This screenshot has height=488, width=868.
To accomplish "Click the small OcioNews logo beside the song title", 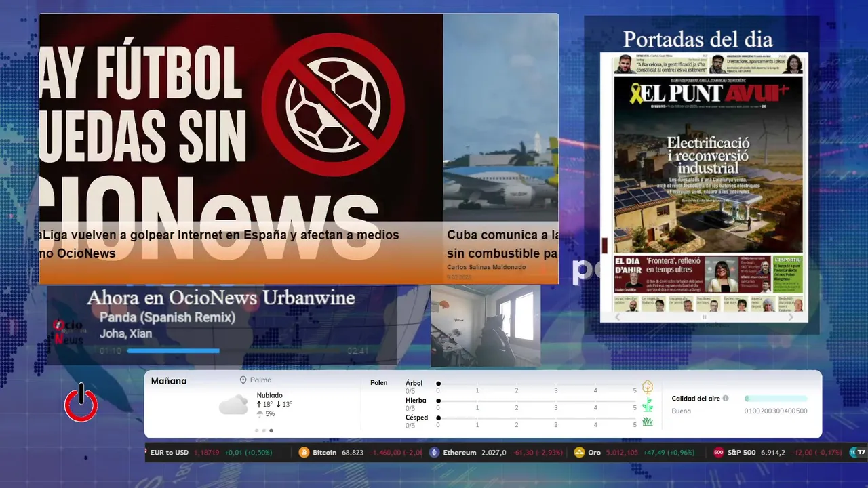I will pyautogui.click(x=68, y=332).
